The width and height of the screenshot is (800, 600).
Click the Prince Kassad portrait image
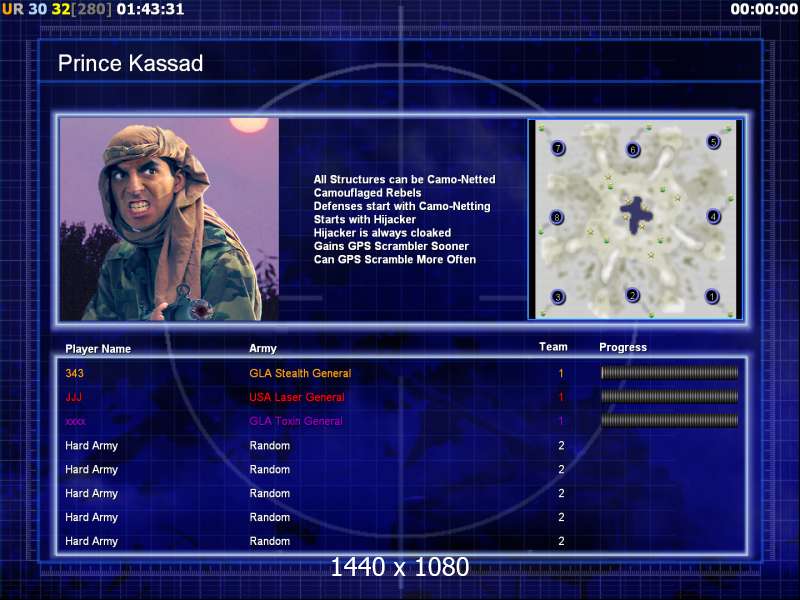coord(169,219)
